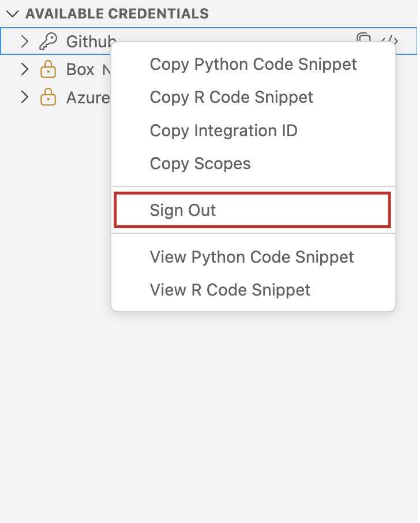Click the Available Credentials header text
Image resolution: width=420 pixels, height=523 pixels.
click(x=117, y=13)
